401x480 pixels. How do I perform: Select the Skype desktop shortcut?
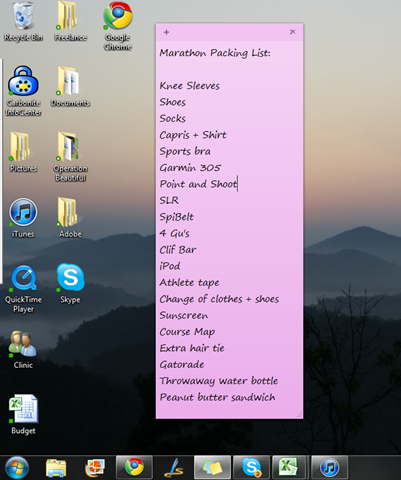[x=70, y=284]
